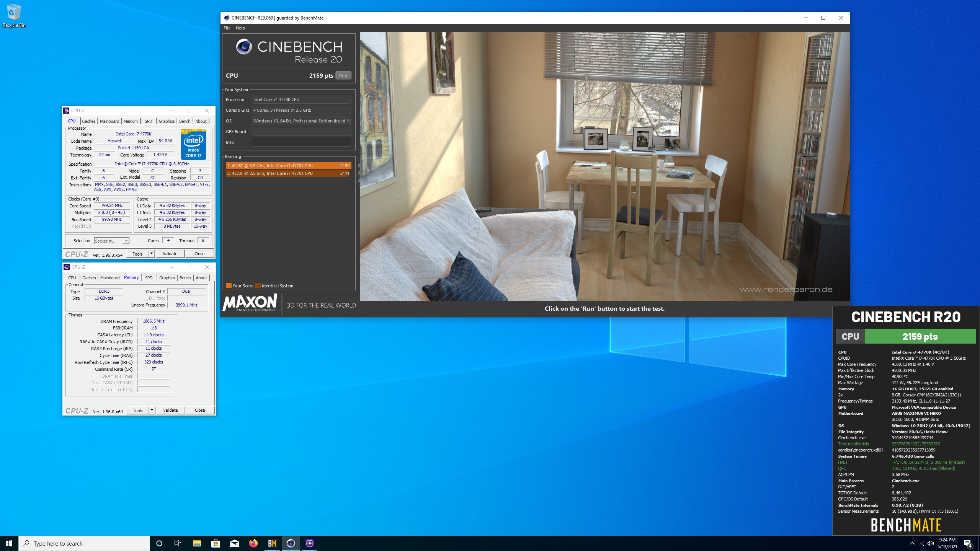The height and width of the screenshot is (551, 980).
Task: Click the MAXON logo in Cinebench
Action: click(x=250, y=303)
